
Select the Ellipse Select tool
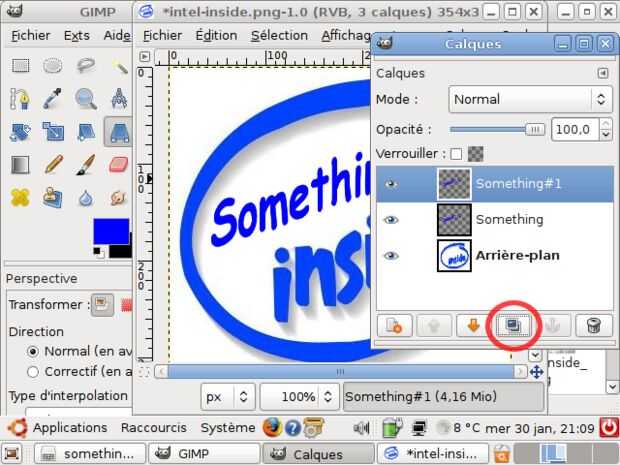53,66
